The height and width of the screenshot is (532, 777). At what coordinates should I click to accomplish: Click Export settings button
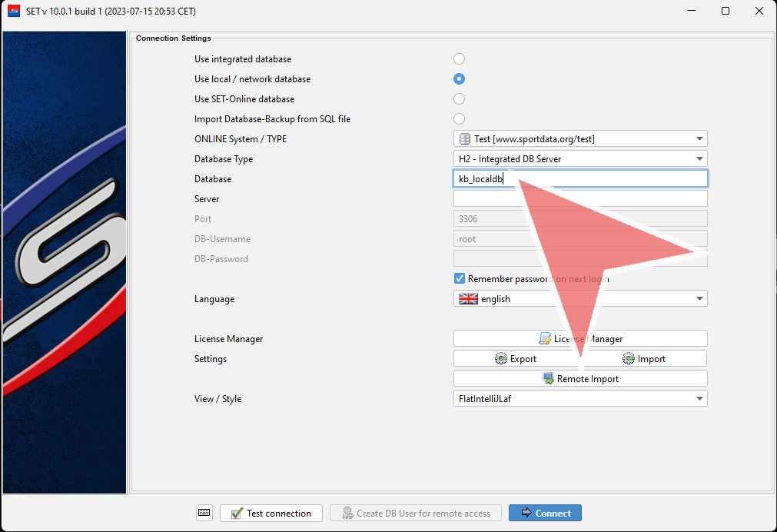pyautogui.click(x=516, y=359)
